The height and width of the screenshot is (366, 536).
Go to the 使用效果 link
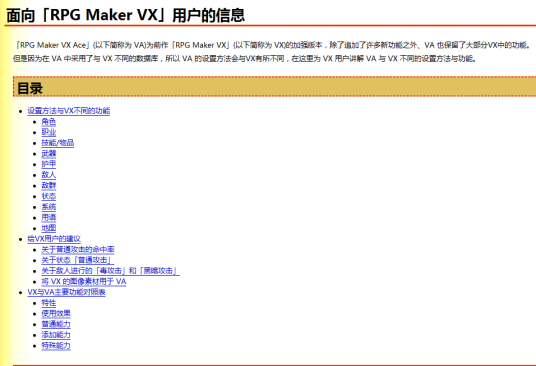coord(56,313)
